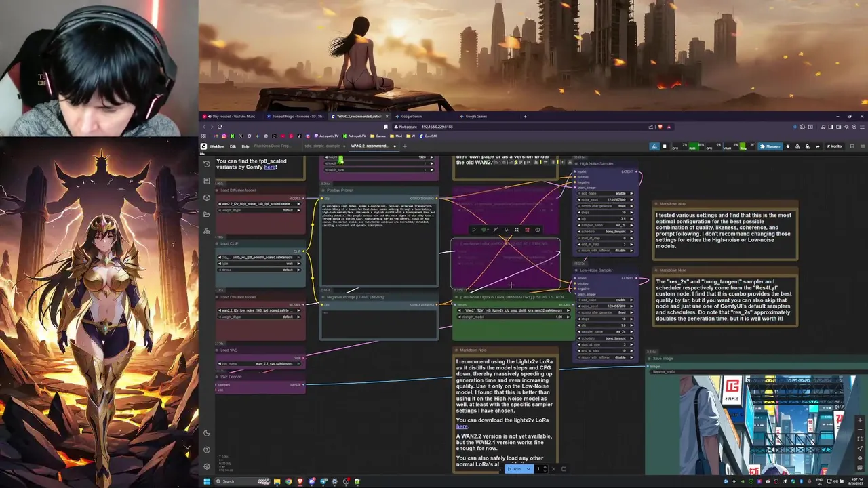
Task: Open the node library cube icon
Action: click(207, 197)
